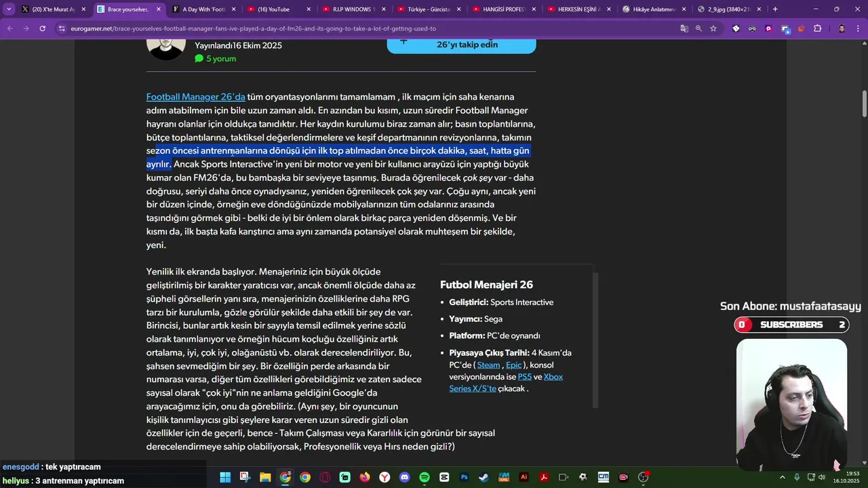Click the zoom magnifier icon in the address bar
Viewport: 868px width, 488px height.
(698, 28)
